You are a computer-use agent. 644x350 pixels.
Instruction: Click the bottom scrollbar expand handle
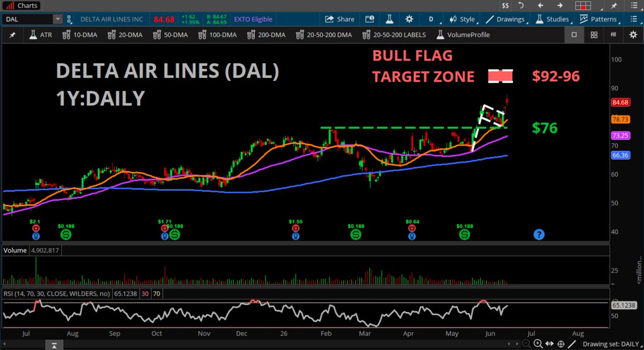pyautogui.click(x=54, y=344)
